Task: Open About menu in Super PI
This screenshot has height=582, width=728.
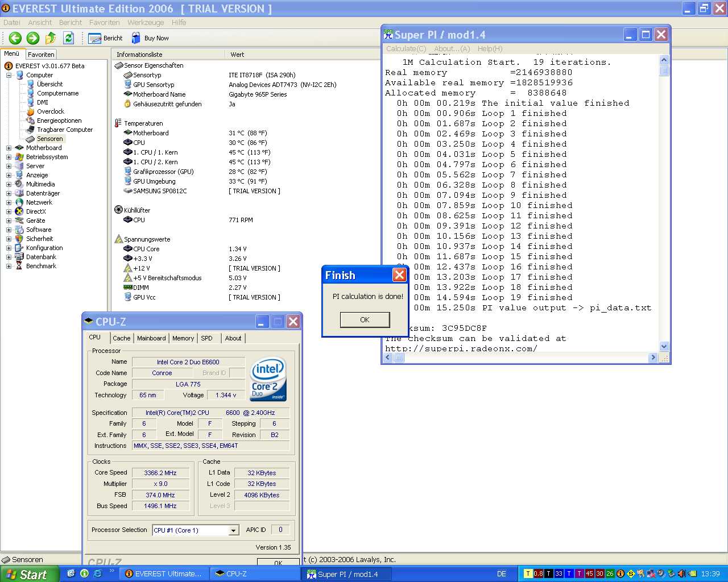Action: pos(452,49)
